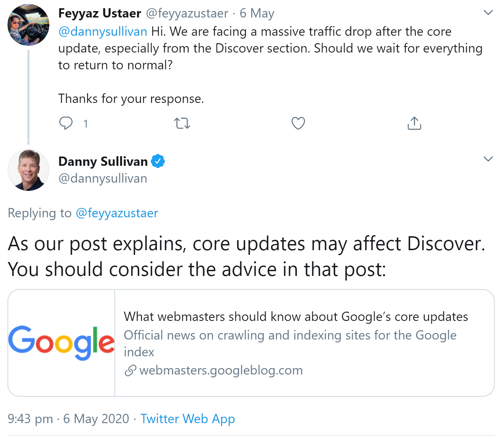Open the webmasters.googleblog.com link card
The height and width of the screenshot is (436, 504).
coord(221,370)
